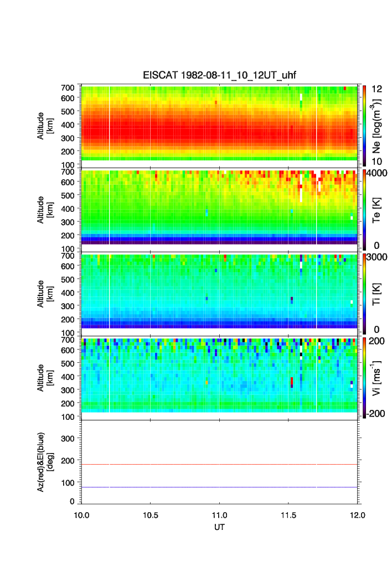Click the gray azimuth line near 180 degrees
Viewport: 392px width, 588px height.
tap(219, 465)
